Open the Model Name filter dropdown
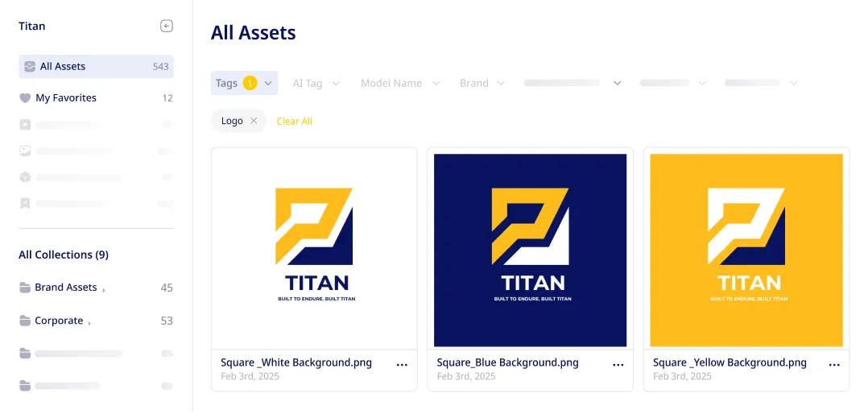 point(400,83)
